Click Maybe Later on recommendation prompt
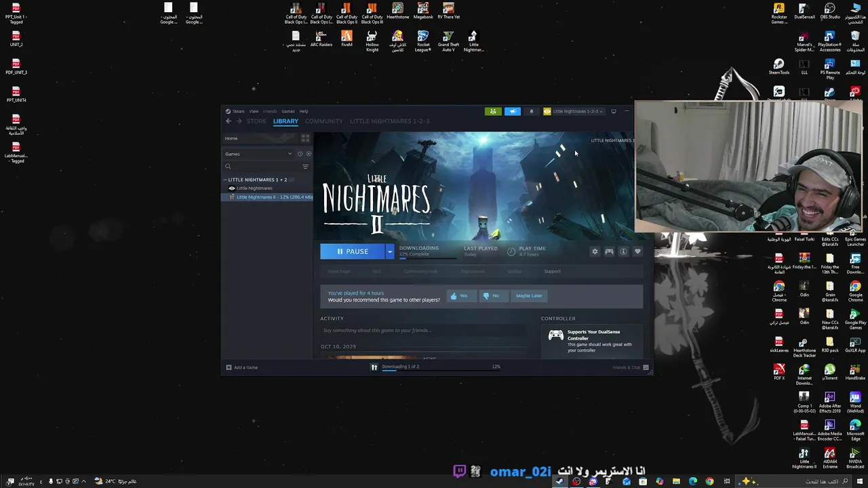 coord(529,296)
